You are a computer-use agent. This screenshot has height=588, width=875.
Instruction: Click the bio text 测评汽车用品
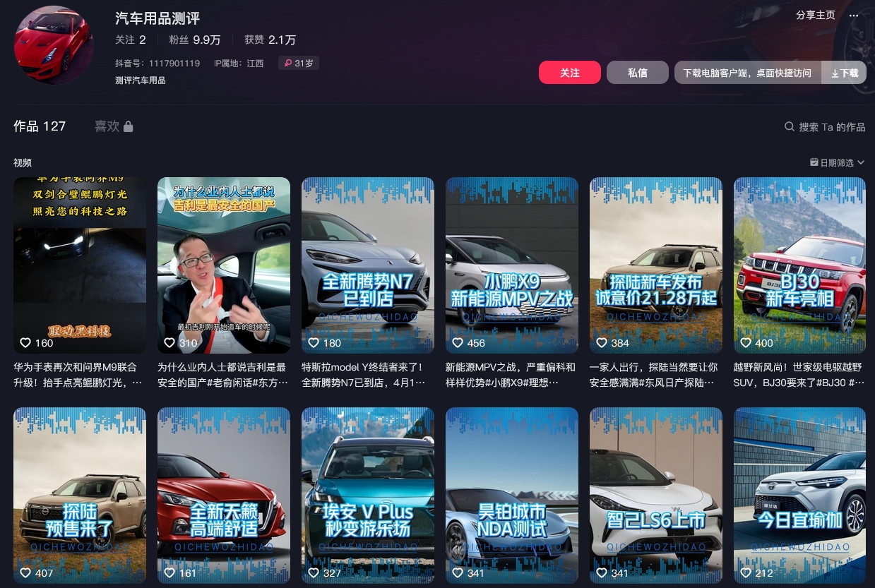point(141,80)
